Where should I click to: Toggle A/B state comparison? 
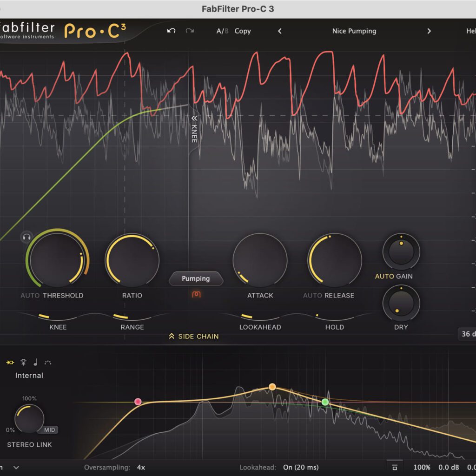pyautogui.click(x=222, y=31)
